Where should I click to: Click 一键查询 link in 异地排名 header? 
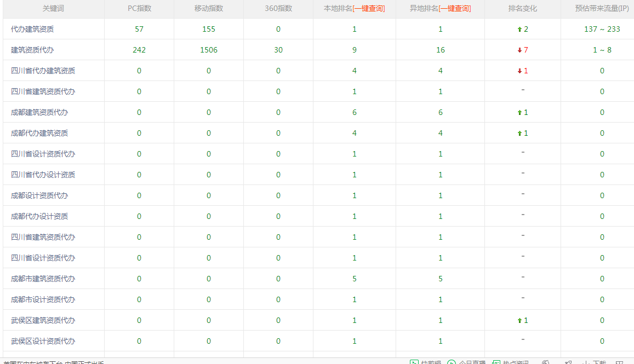[x=454, y=9]
